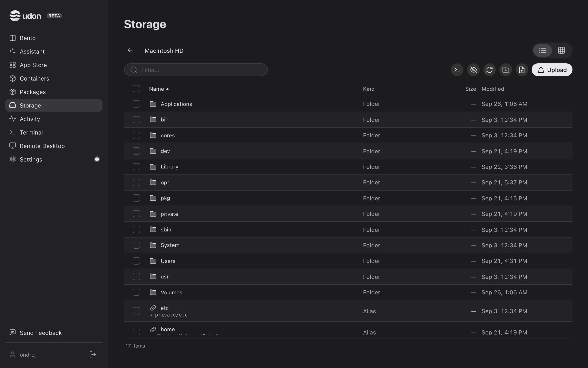This screenshot has width=588, height=368.
Task: Check the private row checkbox
Action: point(136,214)
